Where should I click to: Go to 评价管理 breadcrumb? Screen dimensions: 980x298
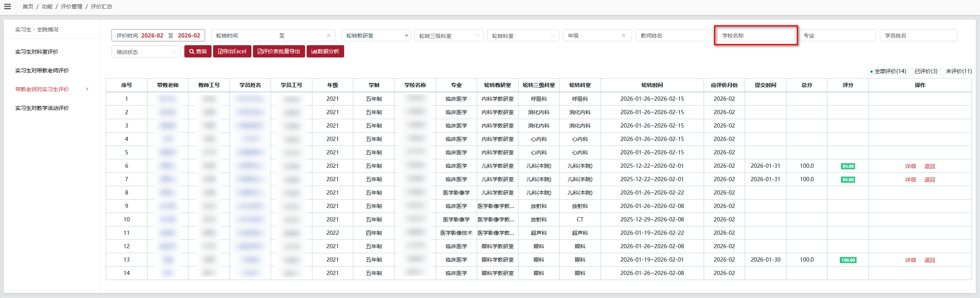(72, 7)
